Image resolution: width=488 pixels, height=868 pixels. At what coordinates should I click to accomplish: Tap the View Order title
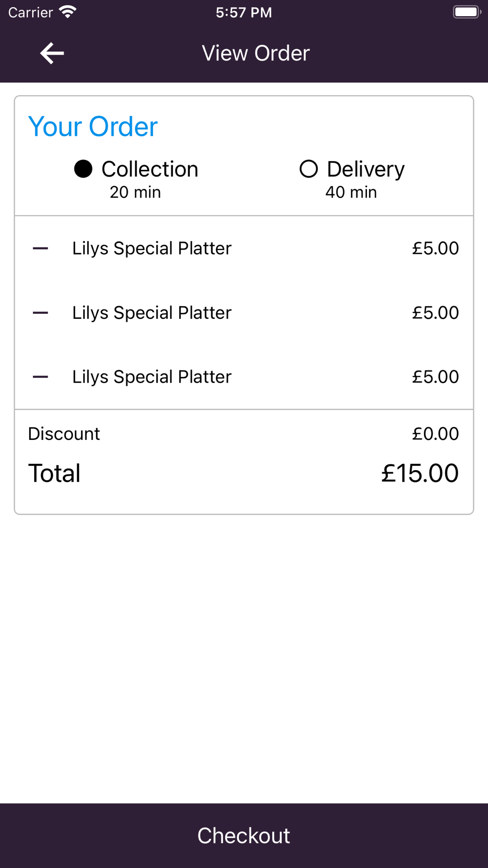coord(256,53)
